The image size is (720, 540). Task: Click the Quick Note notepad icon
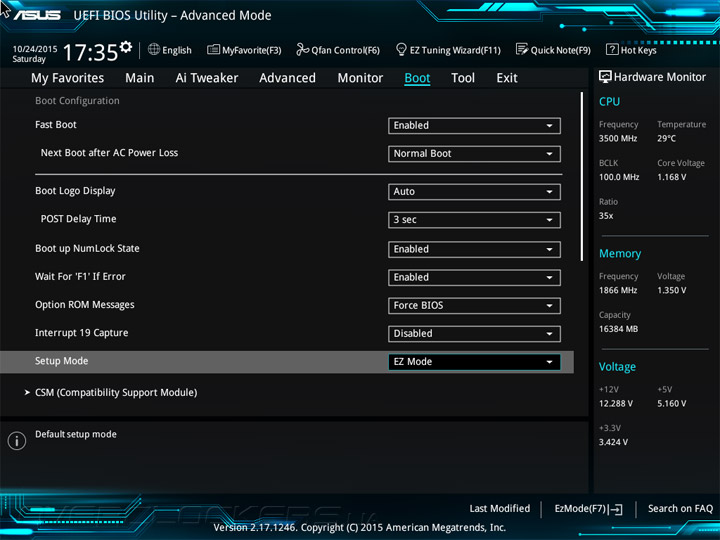tap(522, 49)
